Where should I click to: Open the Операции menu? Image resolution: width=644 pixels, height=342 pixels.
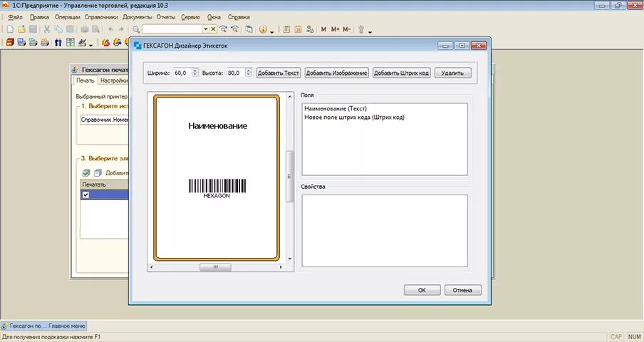[68, 17]
